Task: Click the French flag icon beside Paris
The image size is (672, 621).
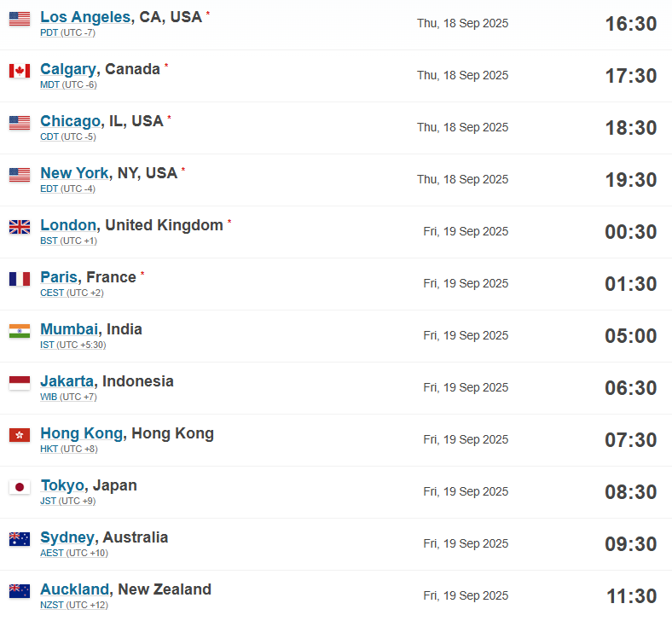Action: point(20,279)
